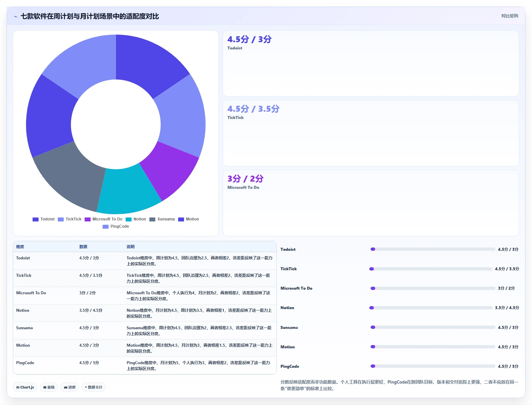Click the 进度 chip at the bottom
Image resolution: width=532 pixels, height=405 pixels.
pos(70,387)
